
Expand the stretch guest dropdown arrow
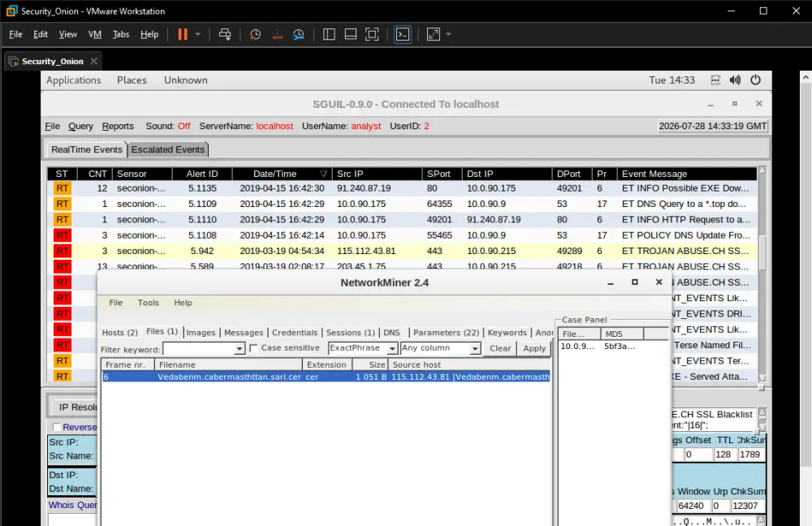point(448,35)
